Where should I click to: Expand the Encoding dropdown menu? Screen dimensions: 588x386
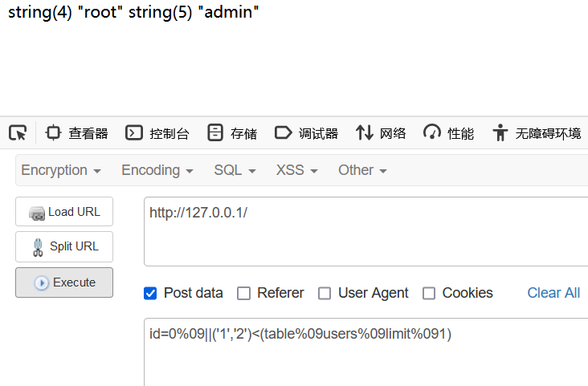coord(157,170)
